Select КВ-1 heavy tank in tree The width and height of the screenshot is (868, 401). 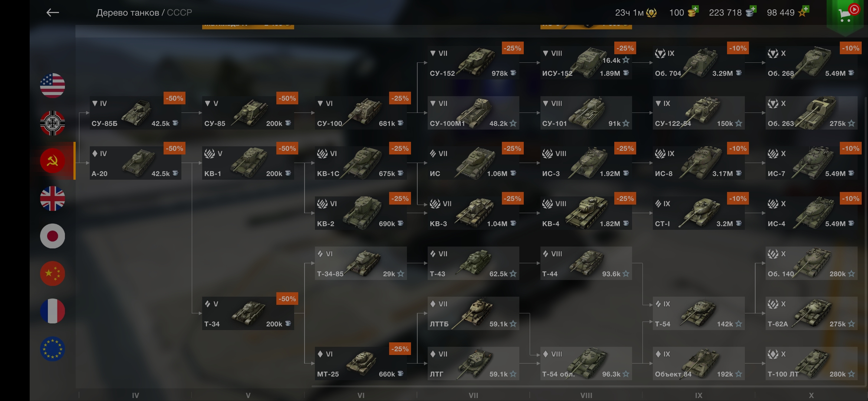pos(248,163)
